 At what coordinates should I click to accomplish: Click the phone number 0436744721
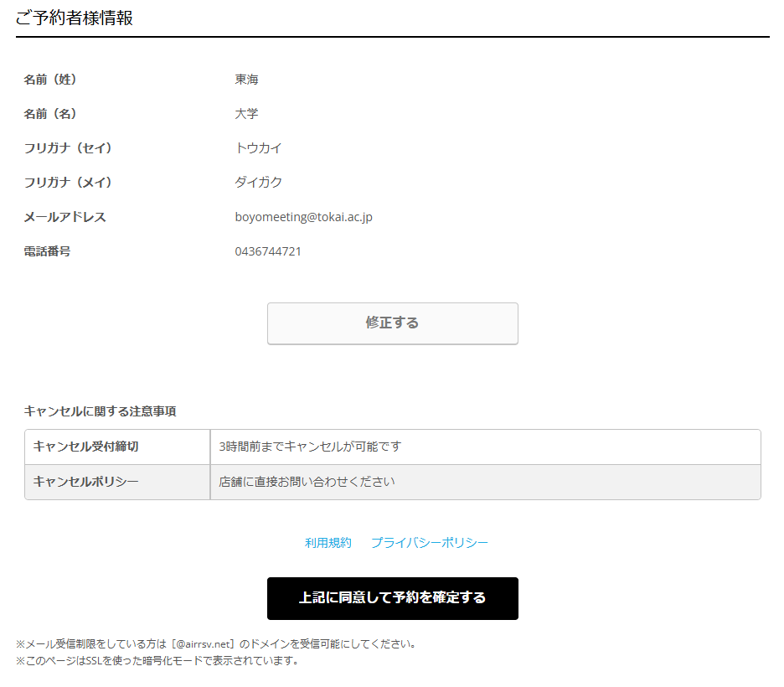click(268, 251)
